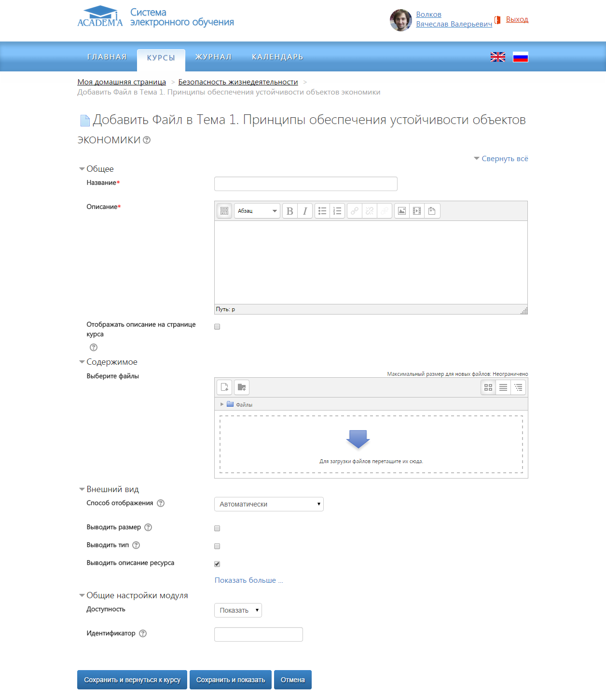Image resolution: width=606 pixels, height=700 pixels.
Task: Toggle bold formatting in description editor
Action: point(290,211)
